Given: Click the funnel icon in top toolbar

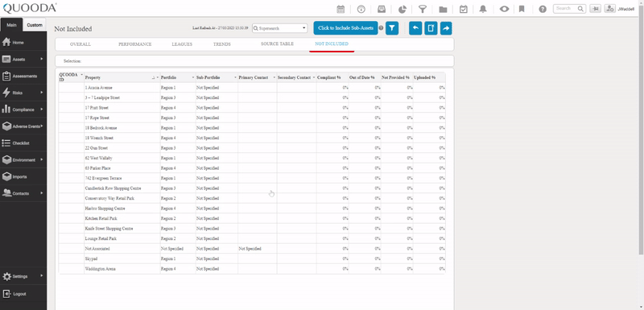Looking at the screenshot, I should point(422,9).
